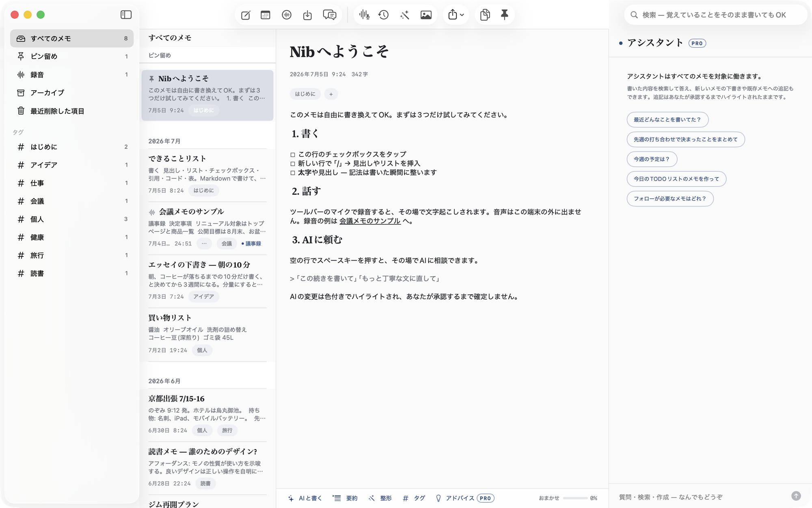Image resolution: width=812 pixels, height=508 pixels.
Task: Filter by the 読書 tag in sidebar
Action: [72, 273]
